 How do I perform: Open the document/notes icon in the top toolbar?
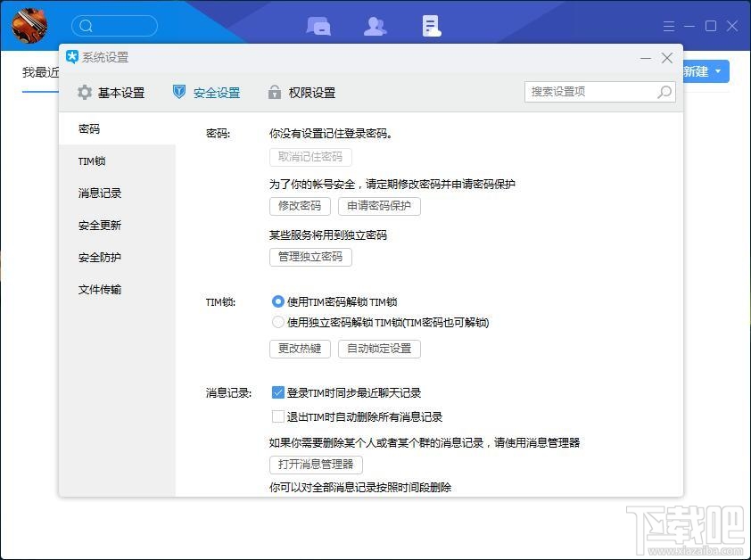(431, 26)
